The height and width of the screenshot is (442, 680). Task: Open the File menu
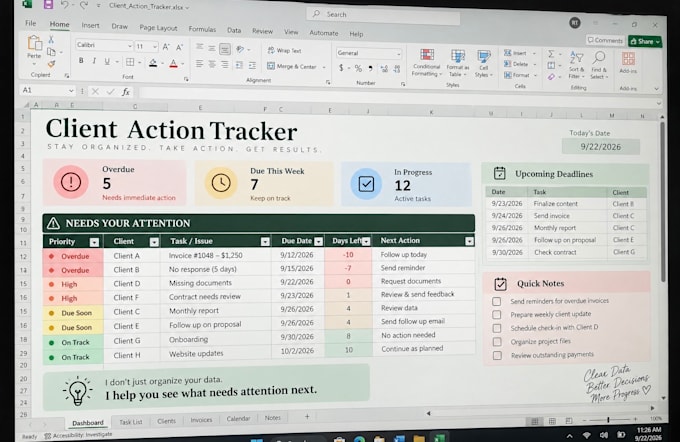[x=30, y=23]
